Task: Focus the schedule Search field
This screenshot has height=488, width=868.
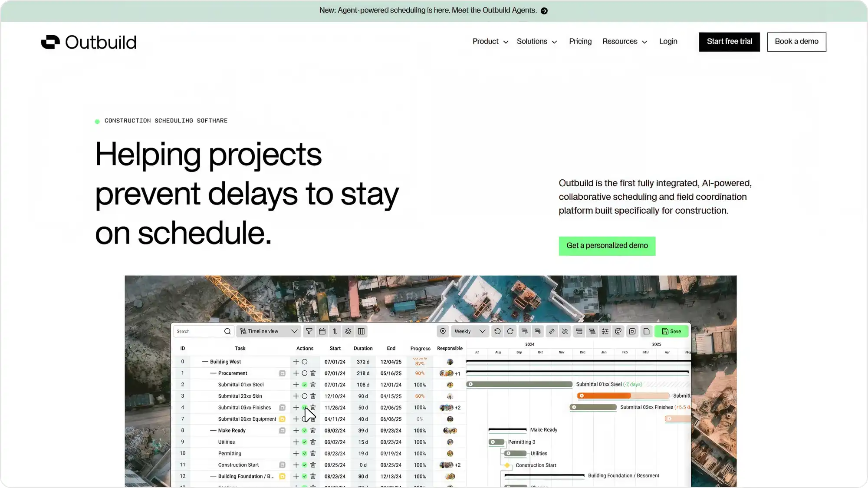Action: point(204,331)
